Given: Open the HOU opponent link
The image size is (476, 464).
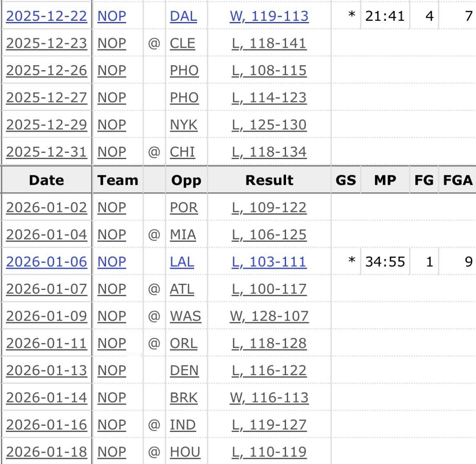Looking at the screenshot, I should [185, 452].
